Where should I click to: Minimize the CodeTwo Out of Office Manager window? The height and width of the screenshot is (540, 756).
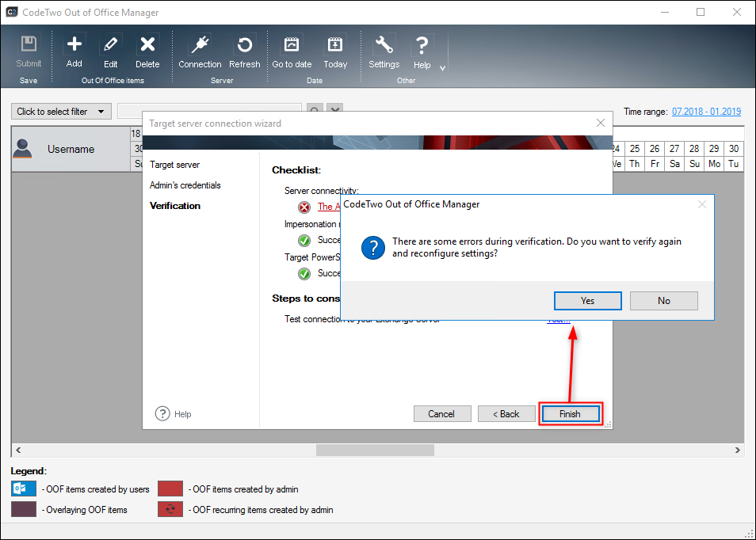tap(665, 12)
